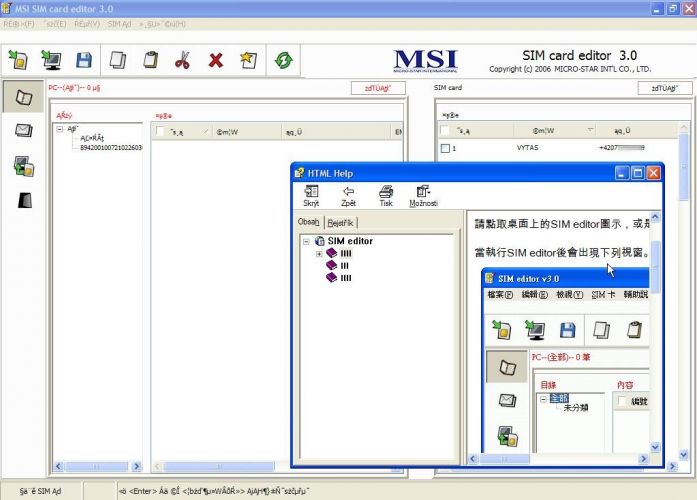Viewport: 697px width, 500px height.
Task: Click help content horizontal scroll right arrow
Action: click(643, 459)
